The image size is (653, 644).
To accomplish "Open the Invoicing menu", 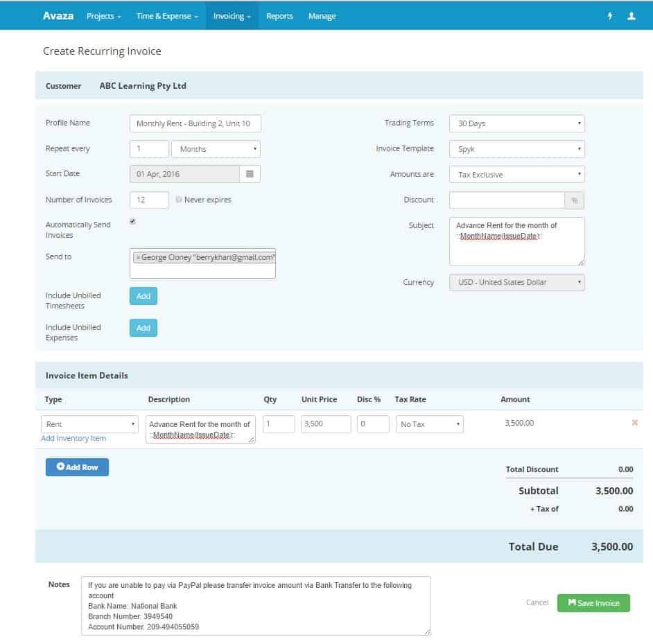I will click(x=232, y=15).
